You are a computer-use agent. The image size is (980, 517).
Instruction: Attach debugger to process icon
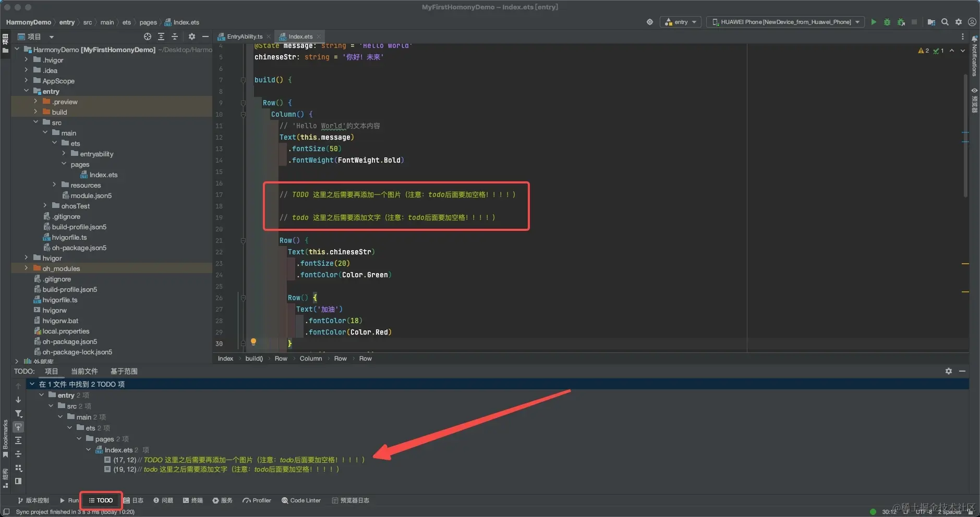coord(901,22)
